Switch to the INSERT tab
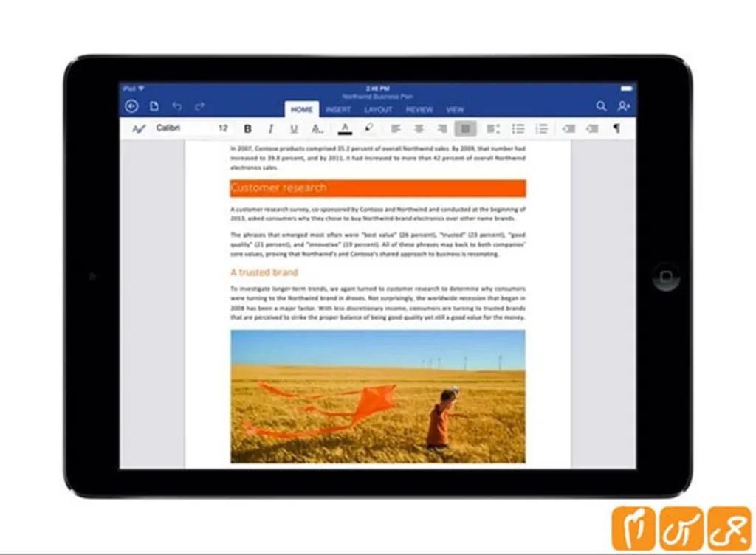Image resolution: width=756 pixels, height=555 pixels. [338, 110]
